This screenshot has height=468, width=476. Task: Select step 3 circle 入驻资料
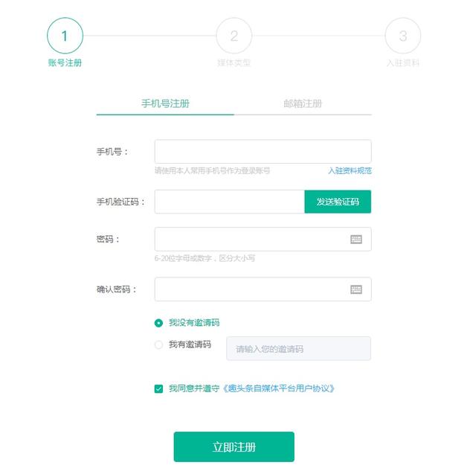point(403,36)
